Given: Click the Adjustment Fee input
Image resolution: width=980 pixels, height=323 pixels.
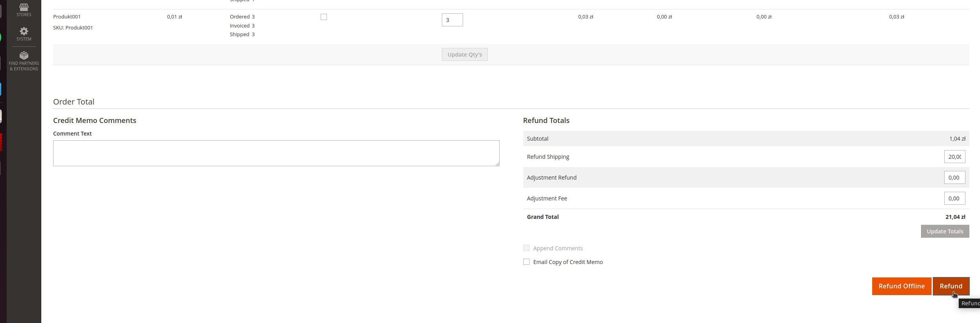Looking at the screenshot, I should click(x=954, y=198).
